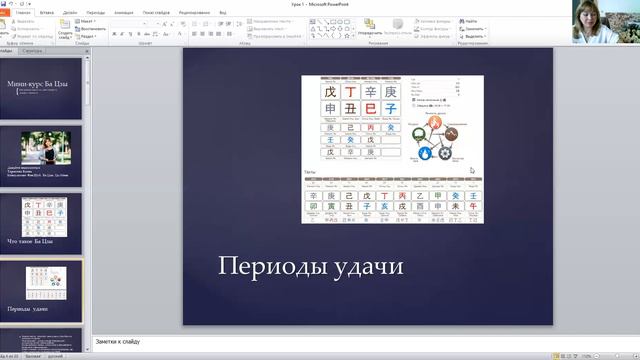Open the font name combo box
This screenshot has height=360, width=640.
pyautogui.click(x=129, y=24)
